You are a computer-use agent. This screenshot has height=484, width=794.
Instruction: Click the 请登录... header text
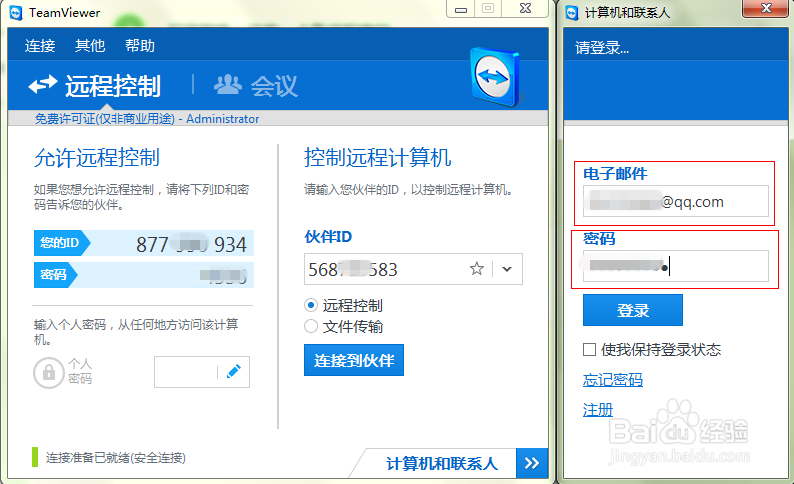[x=602, y=48]
